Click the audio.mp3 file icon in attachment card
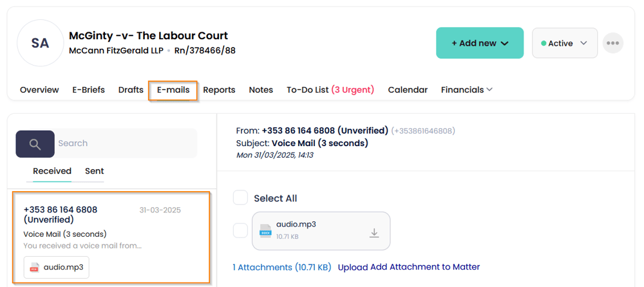644x287 pixels. coord(265,231)
